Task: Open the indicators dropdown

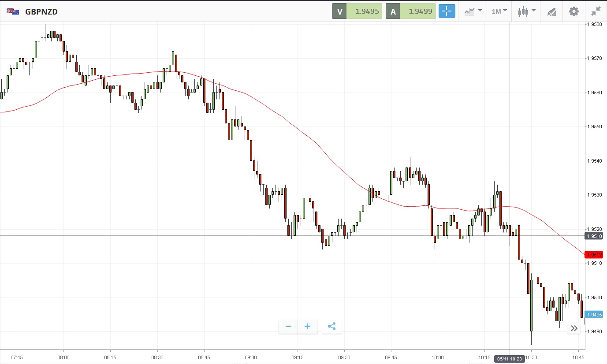Action: 473,11
